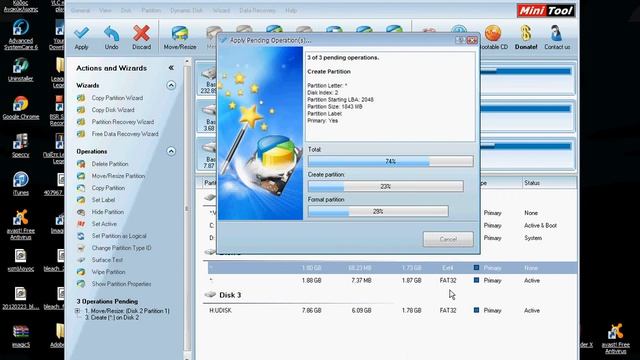
Task: Click the left panel vertical scrollbar
Action: point(187,208)
